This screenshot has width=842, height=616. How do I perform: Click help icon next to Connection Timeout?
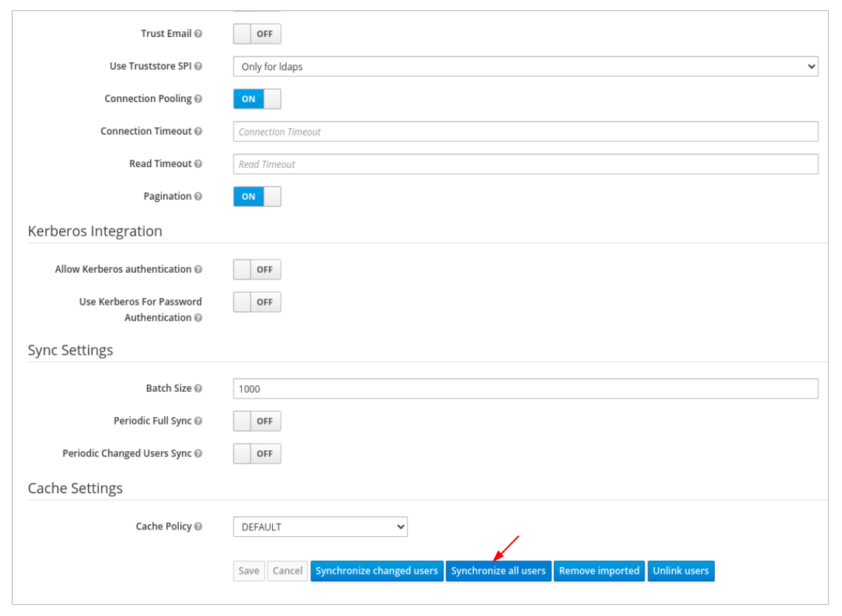click(198, 132)
